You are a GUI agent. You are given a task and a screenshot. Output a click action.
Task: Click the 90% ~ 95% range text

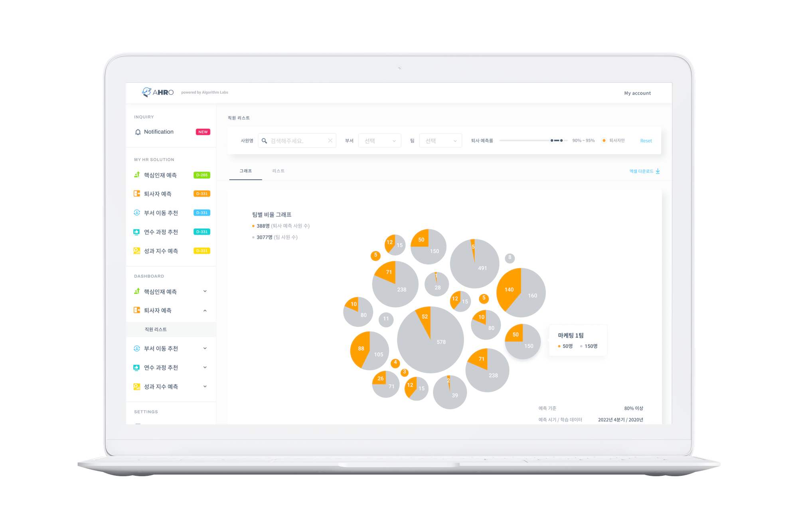(x=583, y=140)
